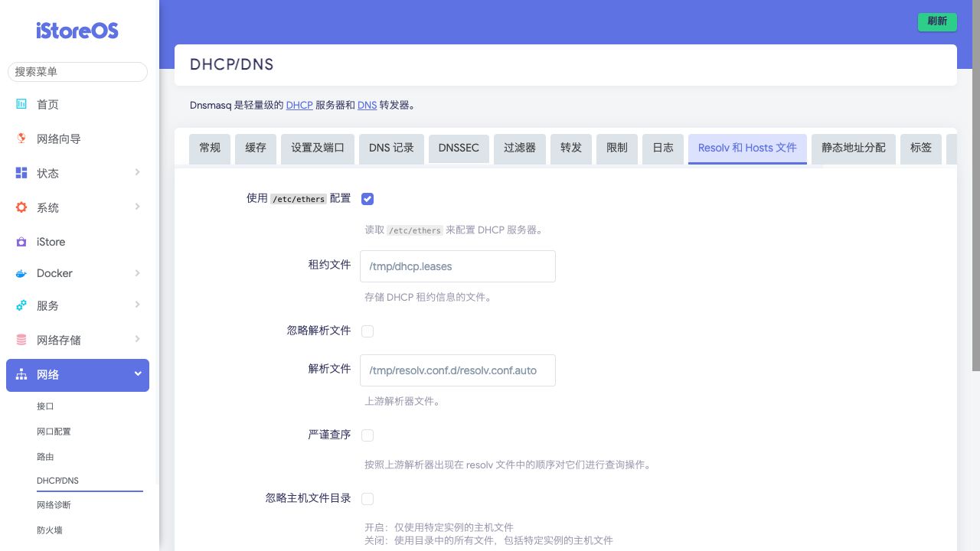Image resolution: width=980 pixels, height=551 pixels.
Task: Focus the 搜索菜单 search box
Action: [x=77, y=71]
